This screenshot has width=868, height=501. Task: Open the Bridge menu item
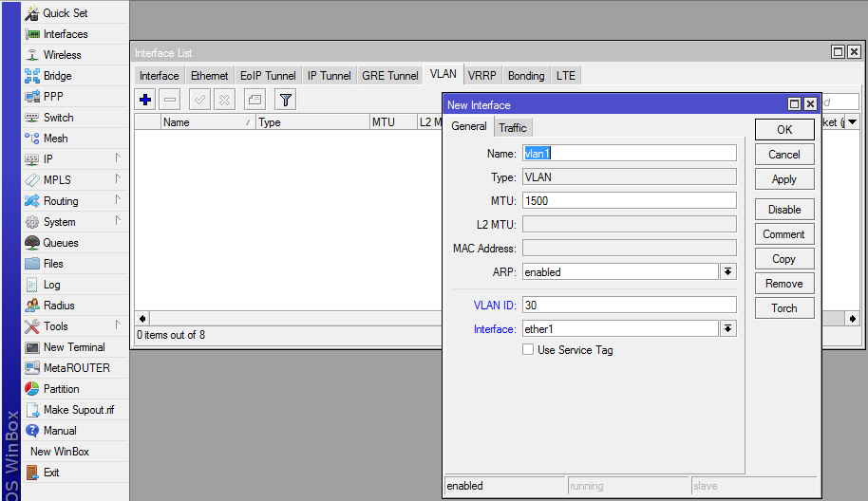pos(57,76)
